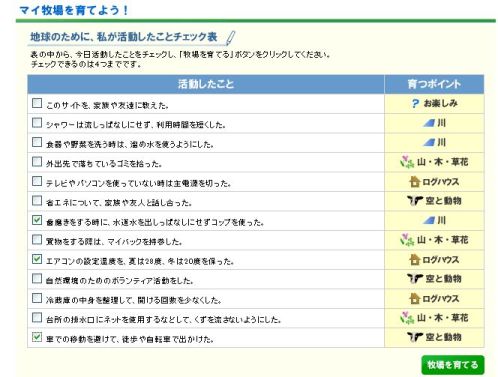
Task: Click the 空と動物 label in the 車での移動 row
Action: click(443, 337)
